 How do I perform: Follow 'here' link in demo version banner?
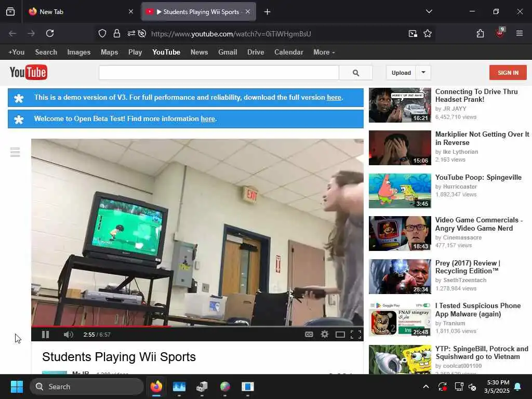(334, 97)
